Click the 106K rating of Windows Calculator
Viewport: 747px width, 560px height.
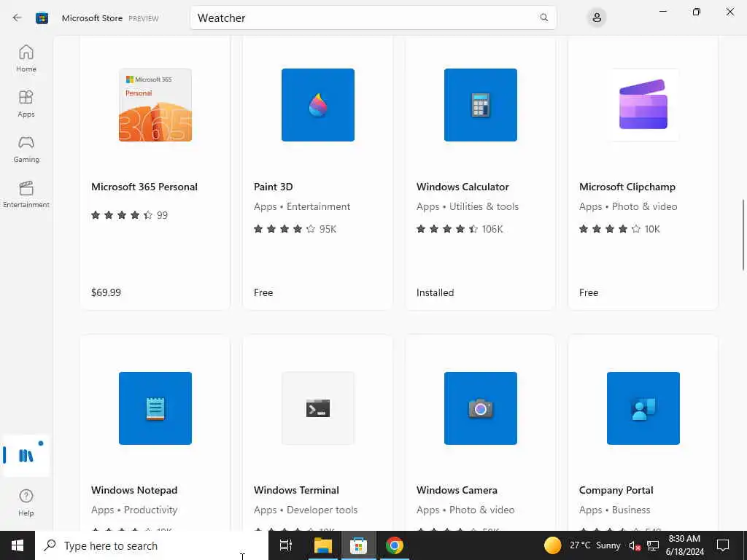point(492,229)
